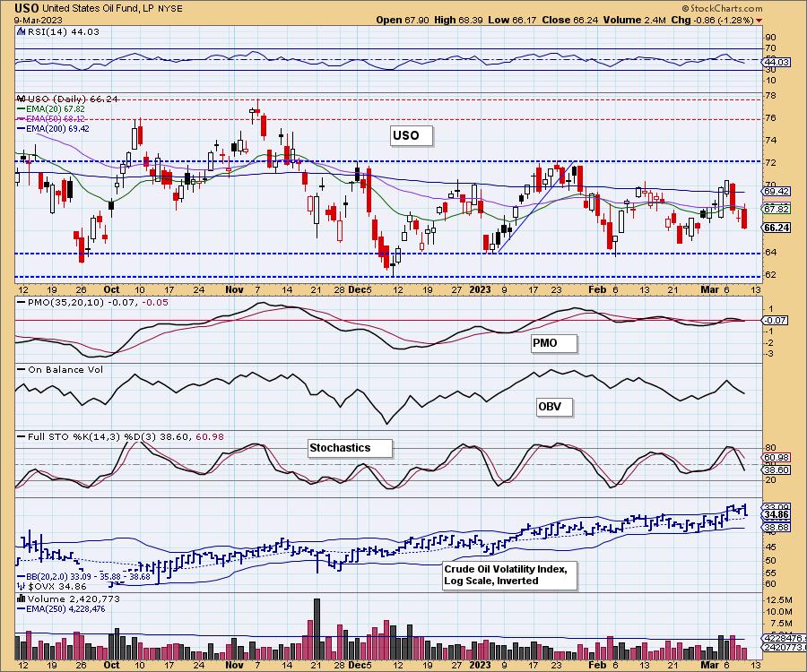Viewport: 807px width, 672px height.
Task: Click the black On Balance Vol line marker
Action: 22,370
